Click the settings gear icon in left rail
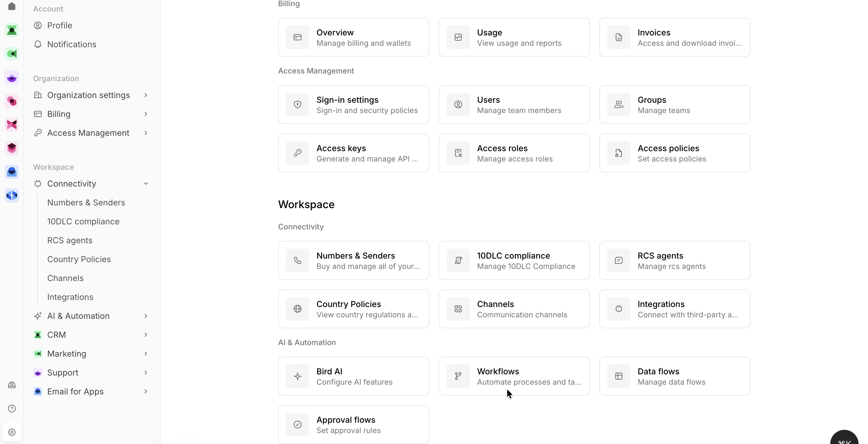The width and height of the screenshot is (868, 444). point(12,432)
